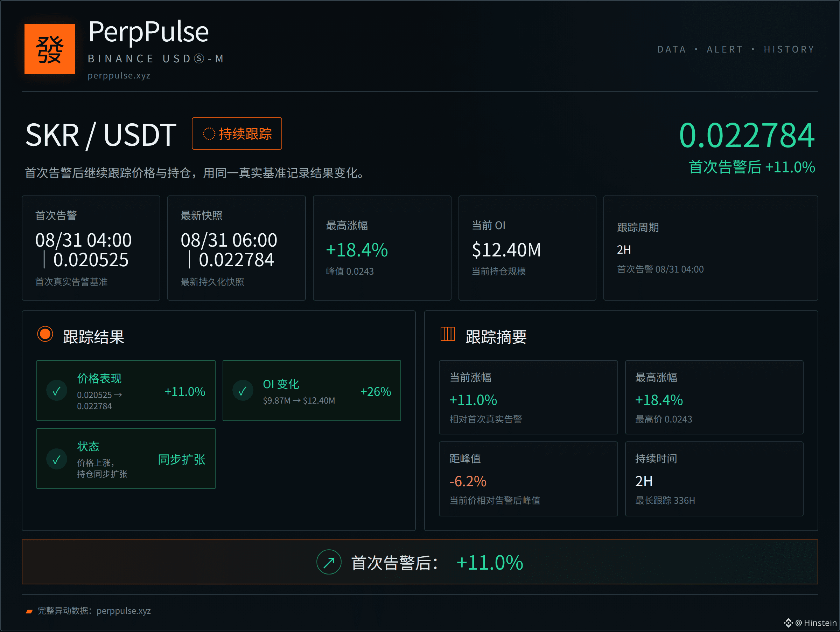Toggle the checkmark on the OI 变化 card
This screenshot has width=840, height=632.
[x=243, y=391]
